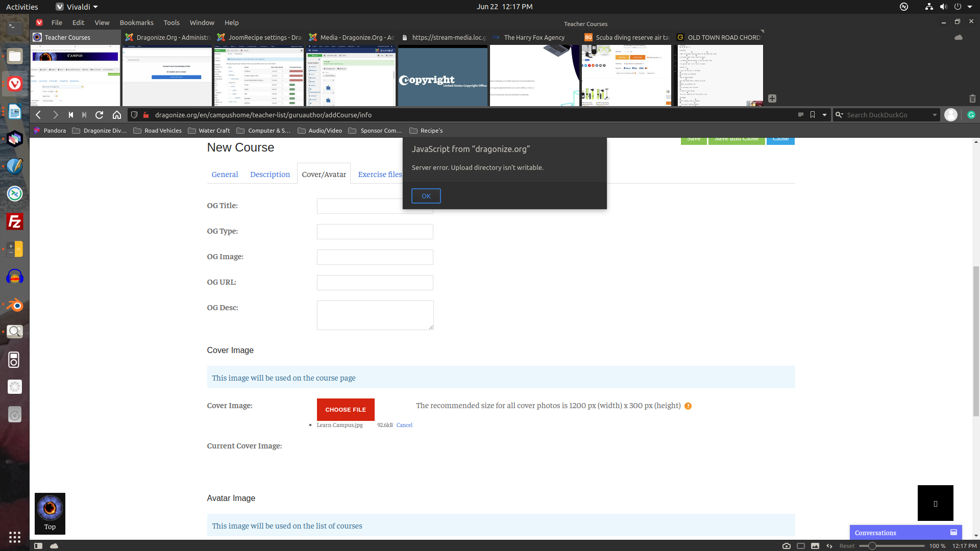The image size is (980, 551).
Task: Open the system menu arrow in top bar
Action: point(970,7)
